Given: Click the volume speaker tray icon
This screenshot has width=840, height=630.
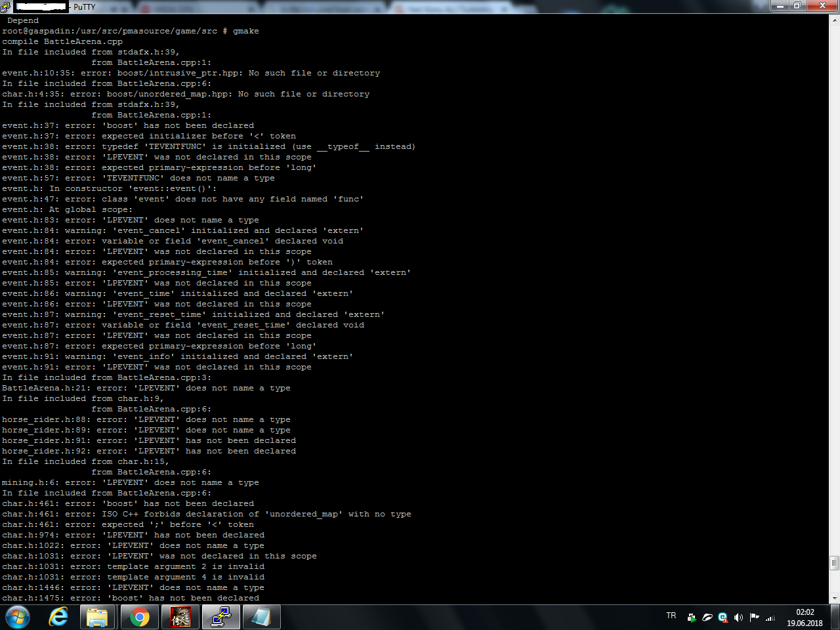Looking at the screenshot, I should (738, 618).
